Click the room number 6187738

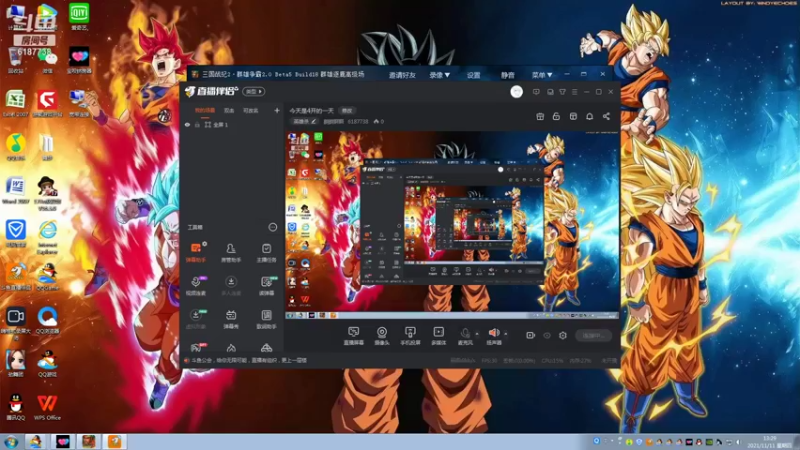click(358, 121)
